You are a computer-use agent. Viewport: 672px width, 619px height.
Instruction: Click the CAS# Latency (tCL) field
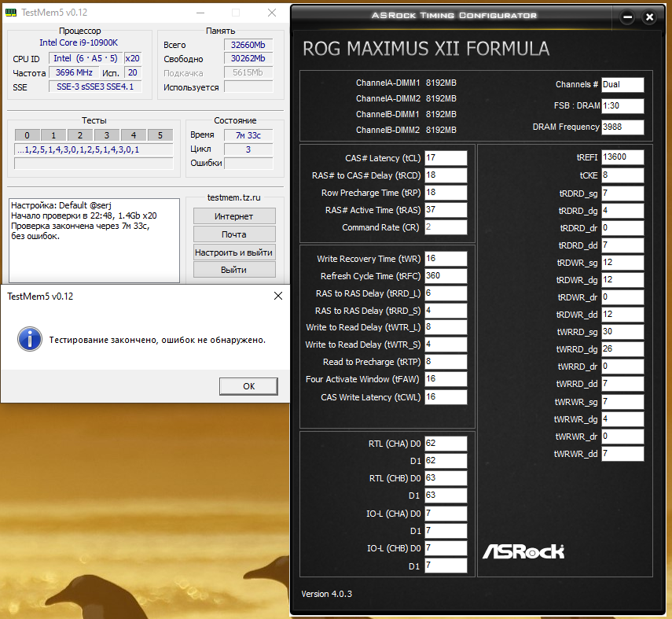pos(446,158)
